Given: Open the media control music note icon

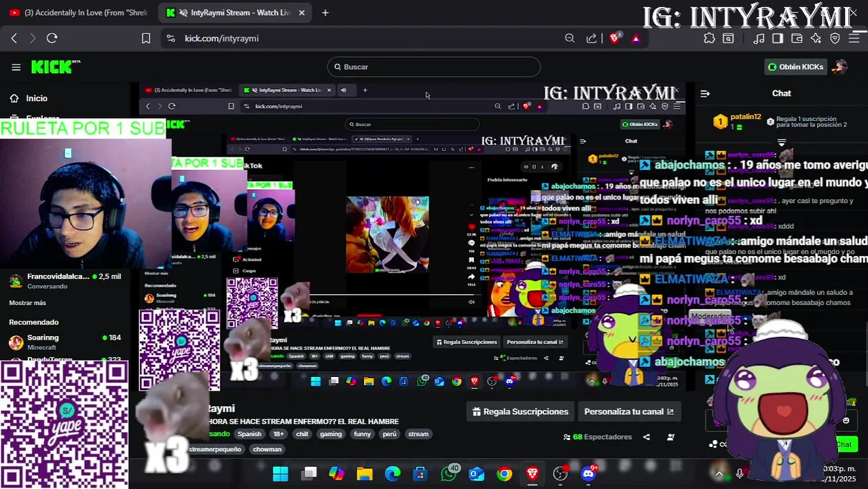Looking at the screenshot, I should point(759,38).
